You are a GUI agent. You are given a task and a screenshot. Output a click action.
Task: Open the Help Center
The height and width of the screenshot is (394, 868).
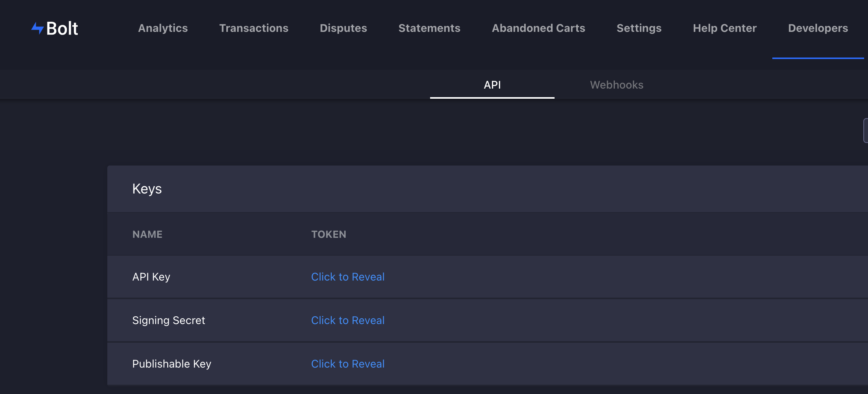(x=724, y=28)
